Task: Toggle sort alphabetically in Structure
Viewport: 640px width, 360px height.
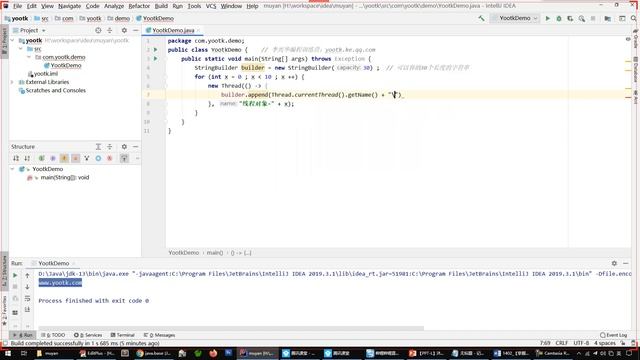Action: pos(27,158)
